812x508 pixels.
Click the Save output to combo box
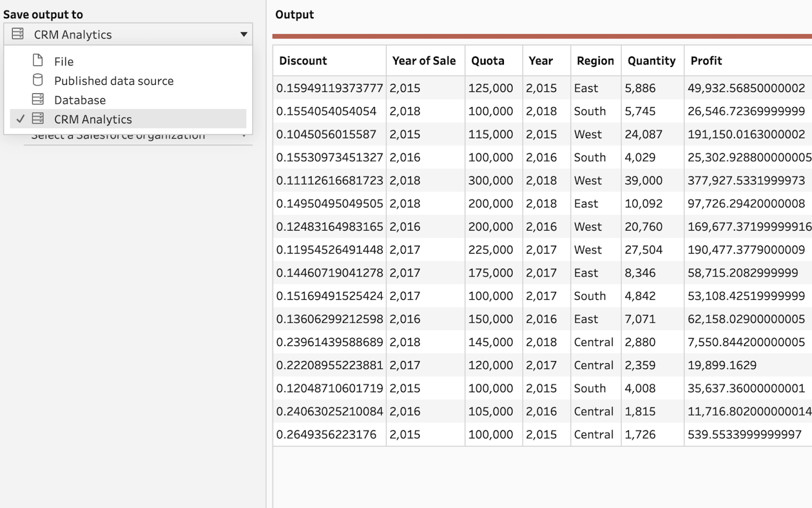click(128, 34)
